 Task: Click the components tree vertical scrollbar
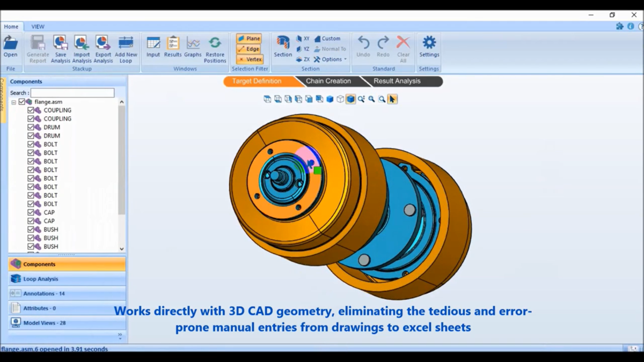[122, 161]
